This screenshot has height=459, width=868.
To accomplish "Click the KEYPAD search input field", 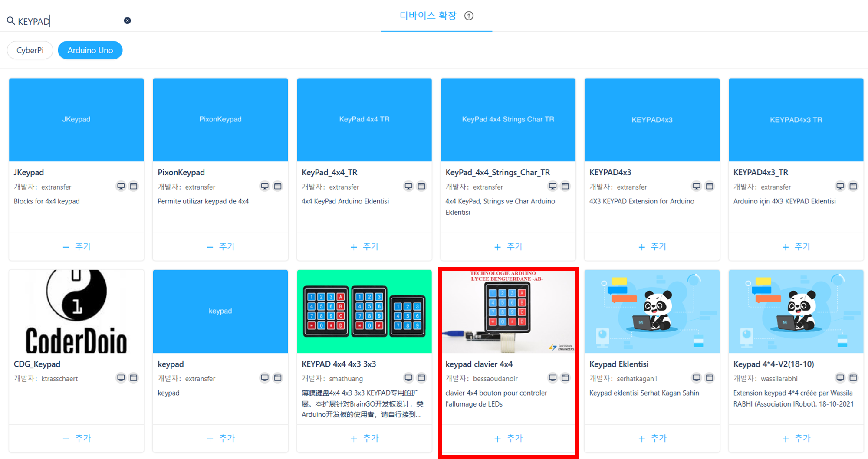I will (69, 21).
